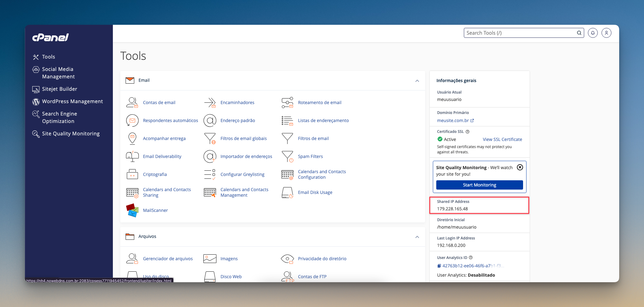Focus the Search Tools input field

point(519,33)
